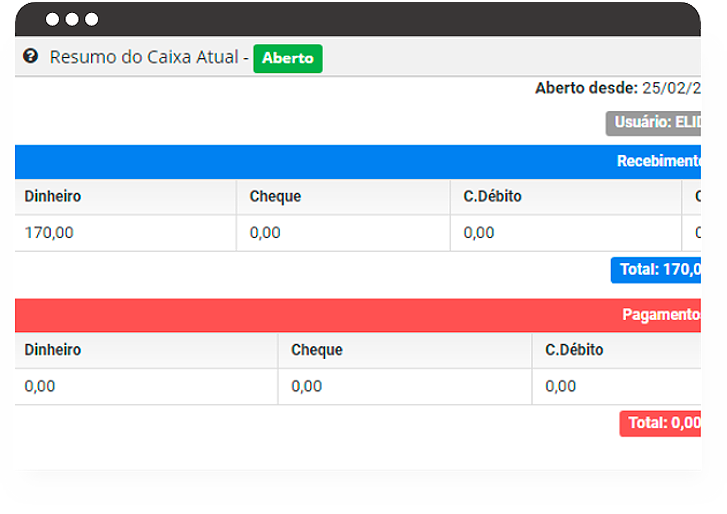
Task: Click Dinheiro column header under Recebimentos
Action: [x=53, y=196]
